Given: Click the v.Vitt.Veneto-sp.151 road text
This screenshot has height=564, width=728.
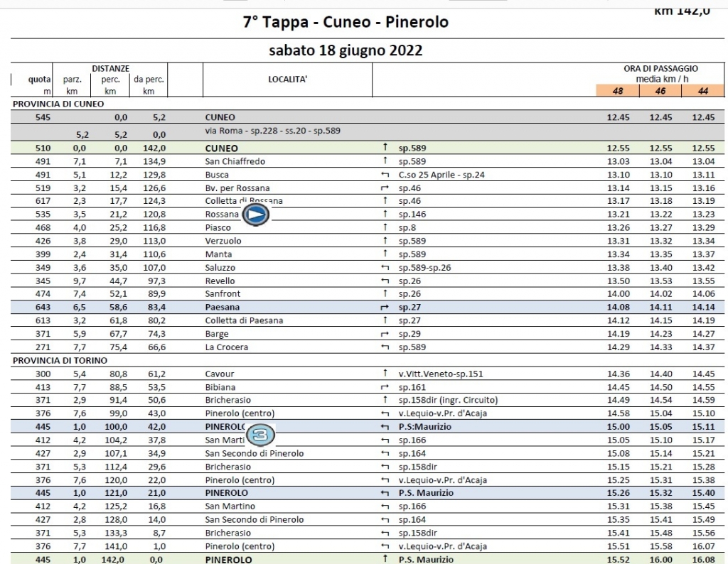Looking at the screenshot, I should click(441, 374).
